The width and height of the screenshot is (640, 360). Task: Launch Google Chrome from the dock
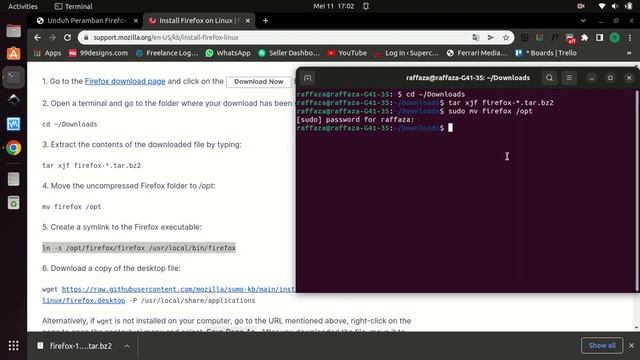pos(13,147)
